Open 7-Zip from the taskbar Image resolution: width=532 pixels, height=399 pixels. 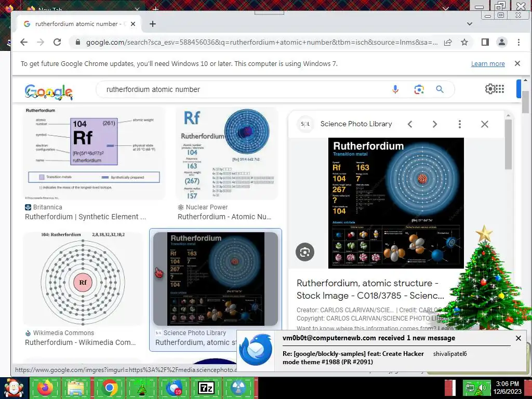tap(206, 388)
